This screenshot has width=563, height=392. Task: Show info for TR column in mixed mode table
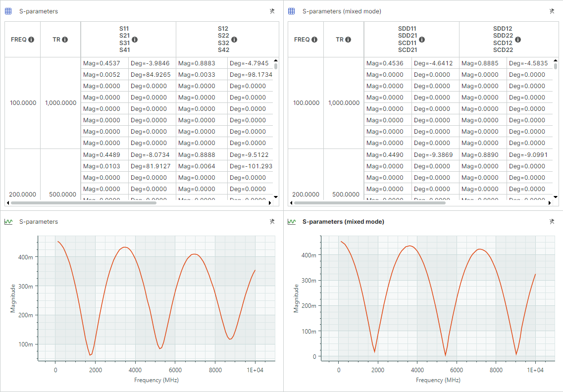pyautogui.click(x=348, y=40)
